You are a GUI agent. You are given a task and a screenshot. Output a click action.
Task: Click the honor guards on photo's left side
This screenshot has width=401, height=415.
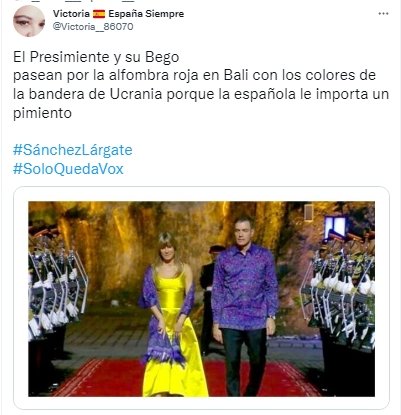click(x=55, y=300)
